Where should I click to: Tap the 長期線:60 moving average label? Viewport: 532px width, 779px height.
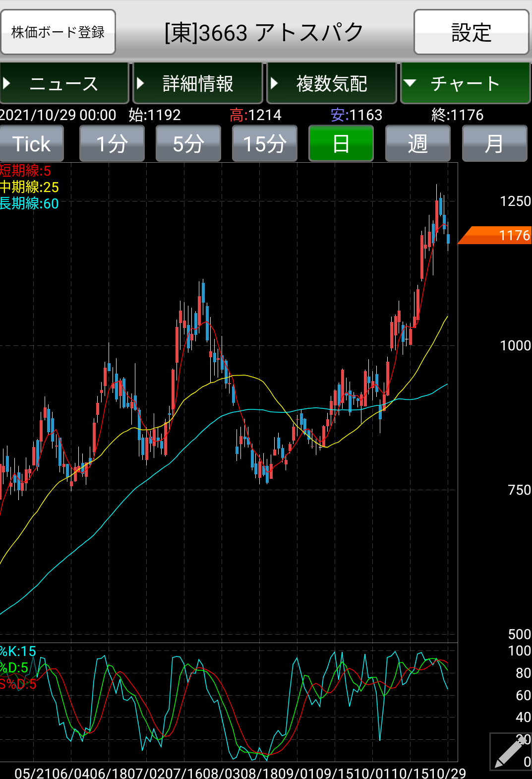point(29,203)
